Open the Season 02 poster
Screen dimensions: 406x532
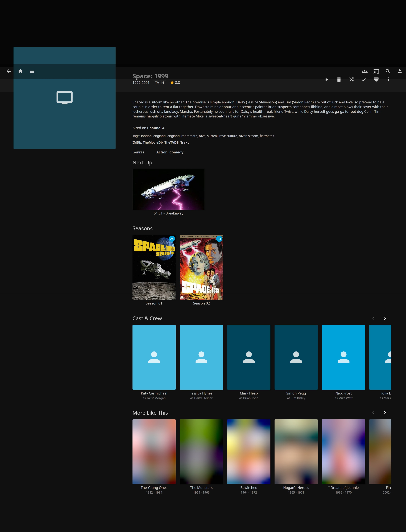(x=201, y=267)
